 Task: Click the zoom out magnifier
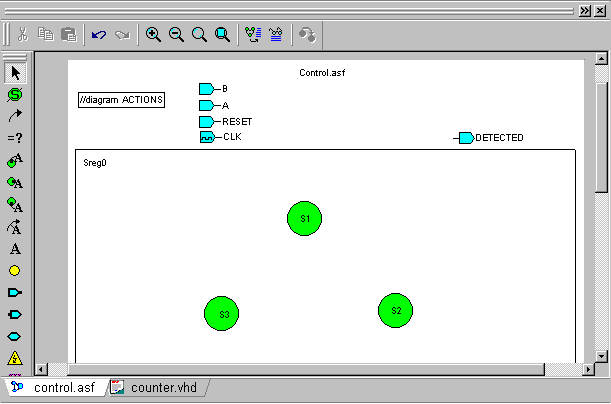(176, 34)
